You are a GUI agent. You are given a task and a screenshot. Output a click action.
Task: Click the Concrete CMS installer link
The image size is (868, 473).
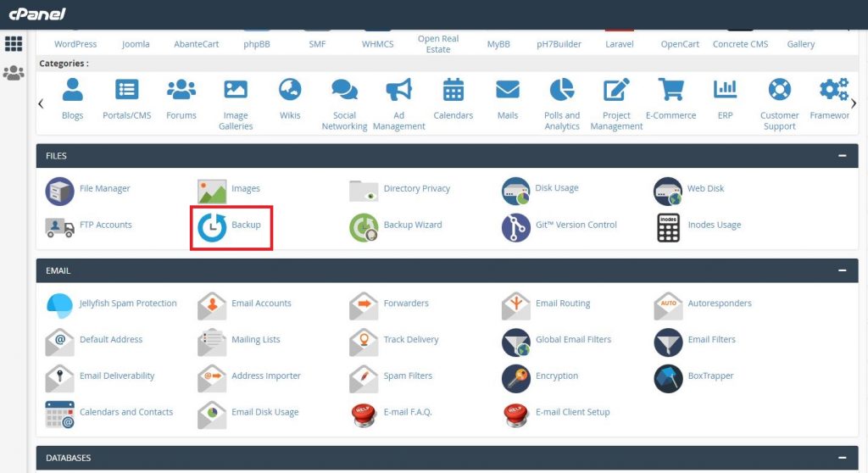pyautogui.click(x=740, y=44)
